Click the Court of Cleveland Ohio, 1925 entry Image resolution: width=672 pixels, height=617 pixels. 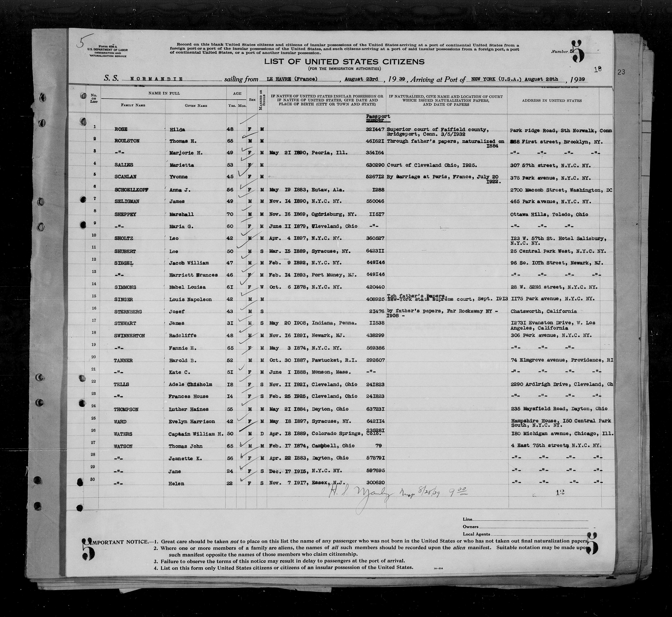(432, 165)
